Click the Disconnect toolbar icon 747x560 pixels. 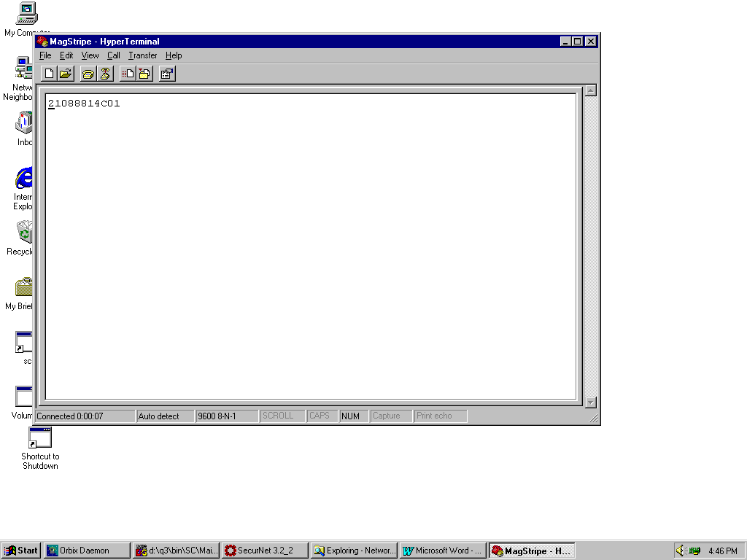[x=105, y=74]
